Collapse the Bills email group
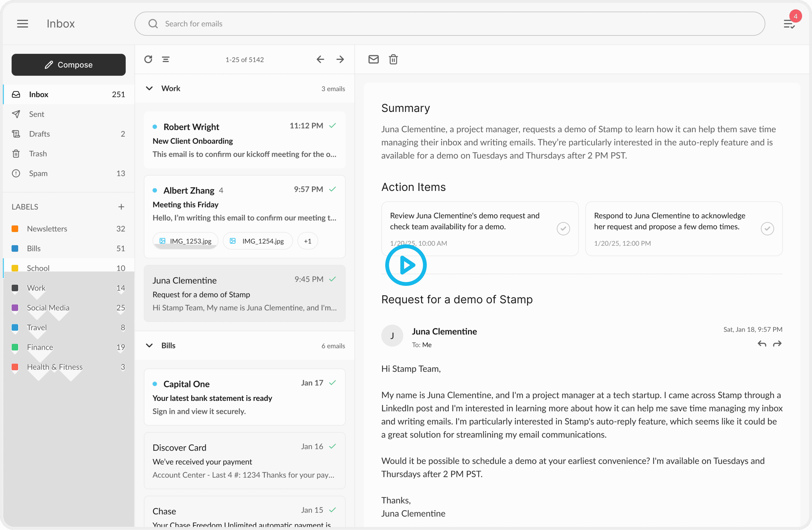The height and width of the screenshot is (530, 812). (x=149, y=345)
